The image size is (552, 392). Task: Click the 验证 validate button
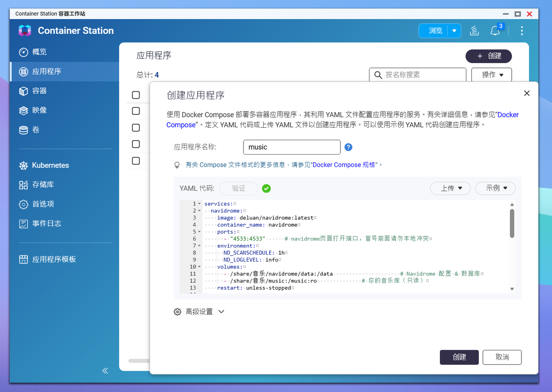click(238, 188)
